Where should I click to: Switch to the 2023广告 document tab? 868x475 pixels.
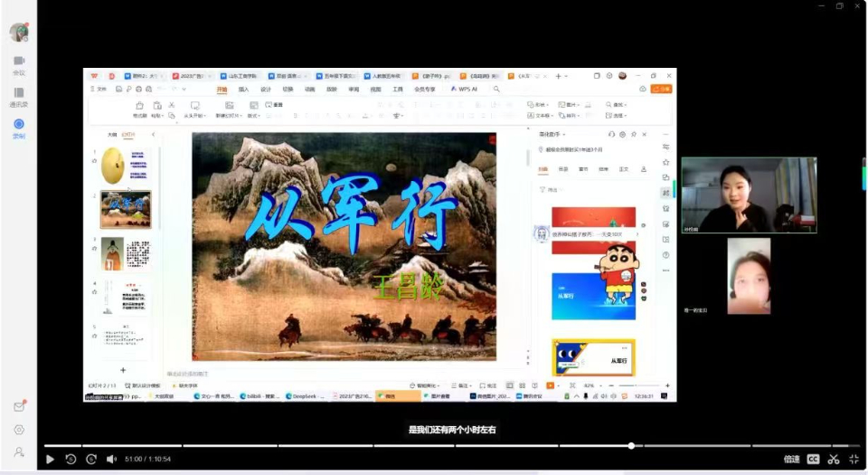click(192, 76)
